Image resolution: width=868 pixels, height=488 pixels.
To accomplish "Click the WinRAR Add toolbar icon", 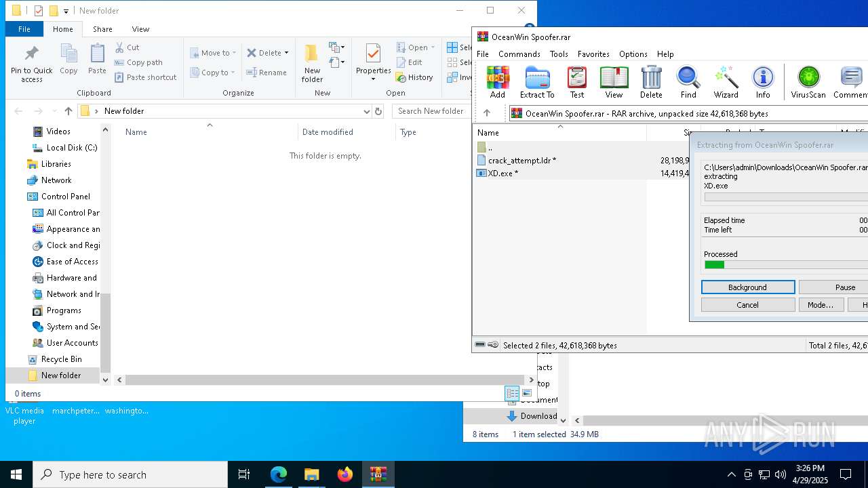I will (x=498, y=82).
